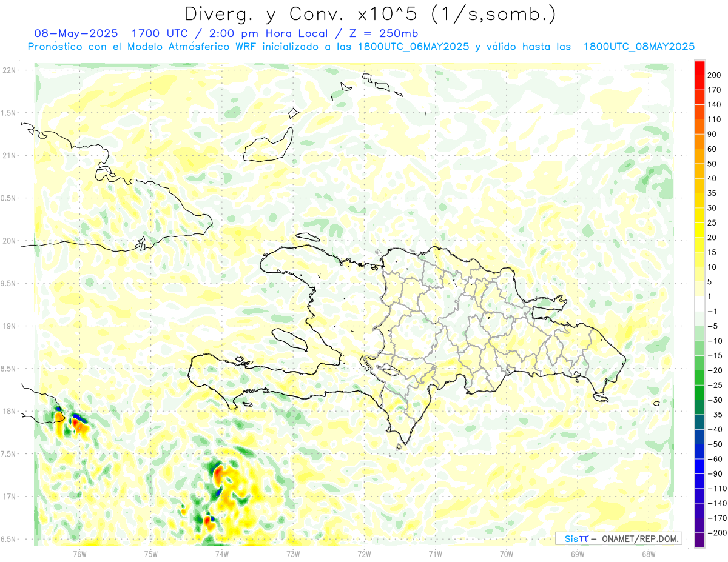
Task: Click the colorbar label 200
Action: pyautogui.click(x=714, y=75)
